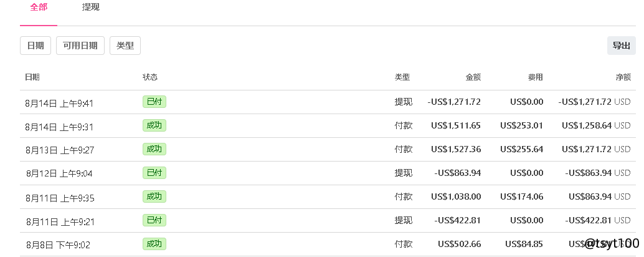The image size is (644, 257).
Task: Open the 类型 filter dropdown
Action: pyautogui.click(x=125, y=46)
